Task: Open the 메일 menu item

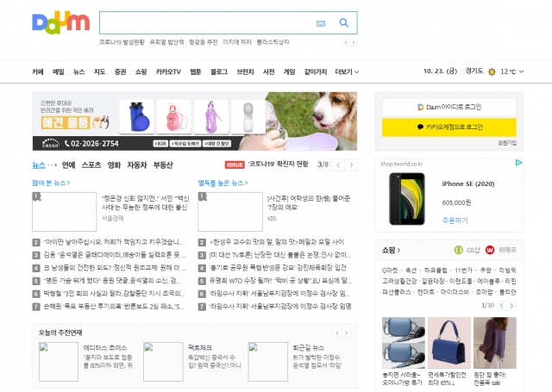Action: [x=59, y=72]
